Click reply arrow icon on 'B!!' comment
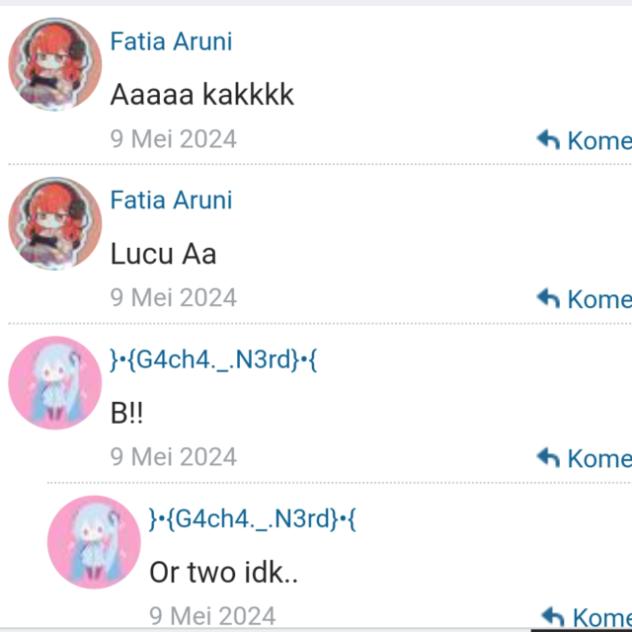Image resolution: width=632 pixels, height=632 pixels. (x=548, y=457)
